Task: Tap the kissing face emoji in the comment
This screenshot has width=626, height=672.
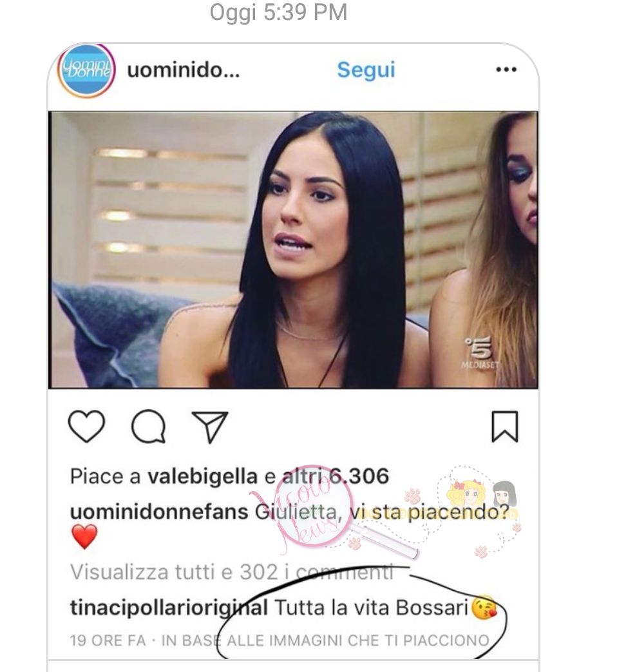Action: [x=483, y=608]
